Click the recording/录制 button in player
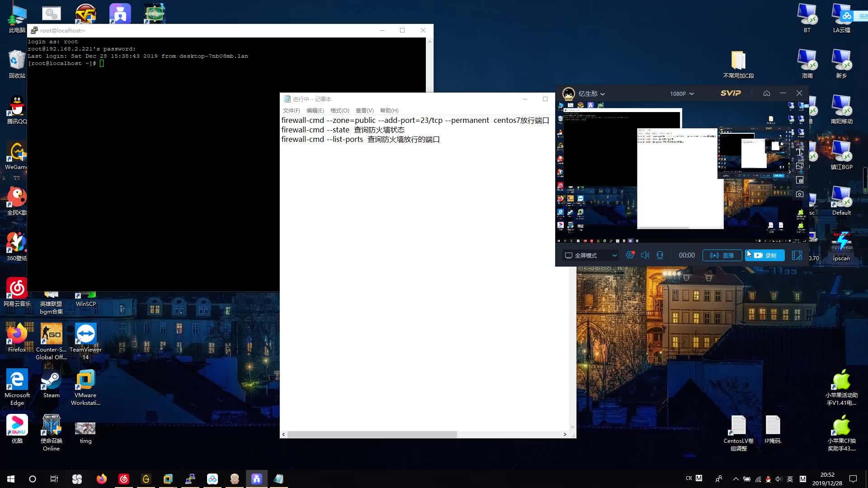868x488 pixels. (x=765, y=255)
